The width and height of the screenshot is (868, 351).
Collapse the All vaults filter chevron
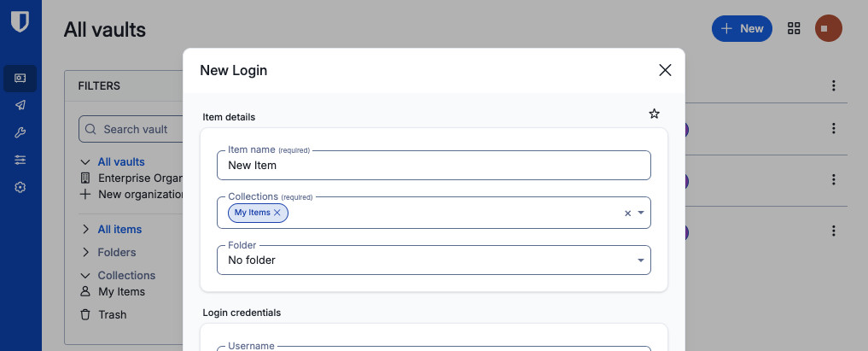click(85, 161)
